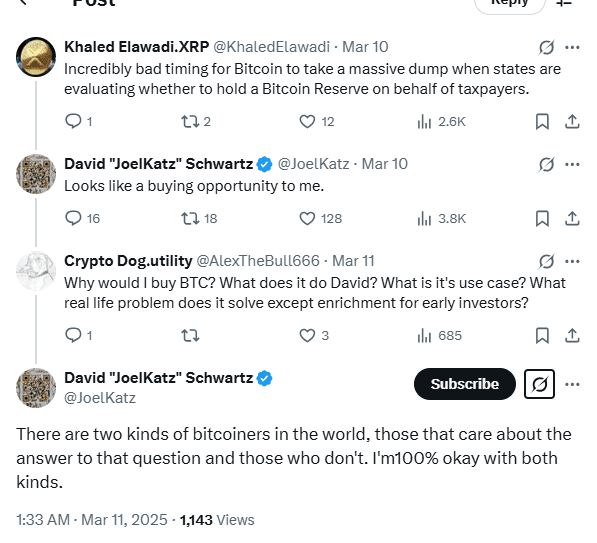Open more options next to Subscribe

pyautogui.click(x=572, y=384)
